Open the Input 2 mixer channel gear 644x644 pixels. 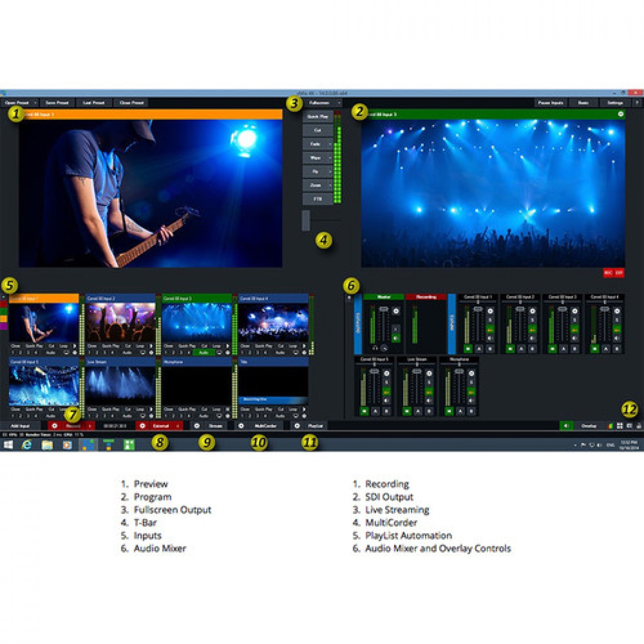click(x=533, y=311)
